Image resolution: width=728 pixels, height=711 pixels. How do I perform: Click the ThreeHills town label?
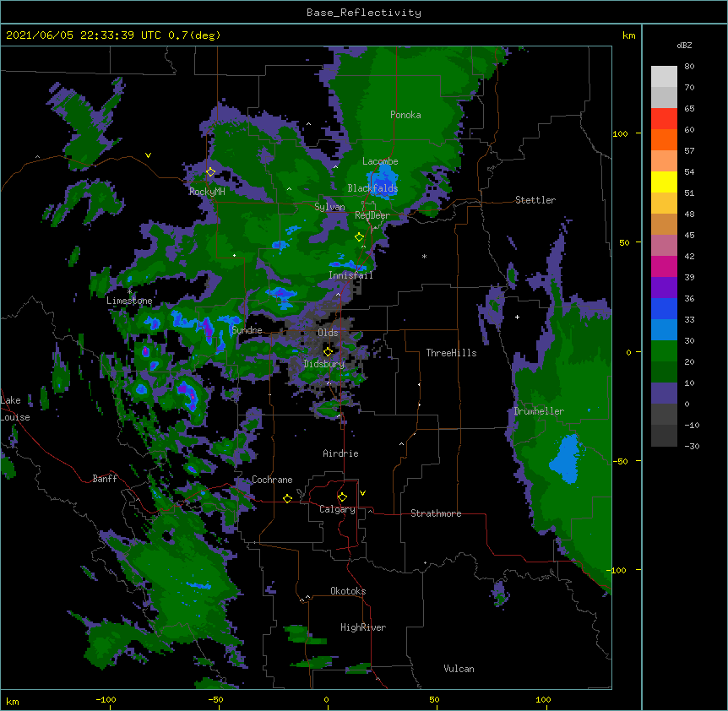451,353
